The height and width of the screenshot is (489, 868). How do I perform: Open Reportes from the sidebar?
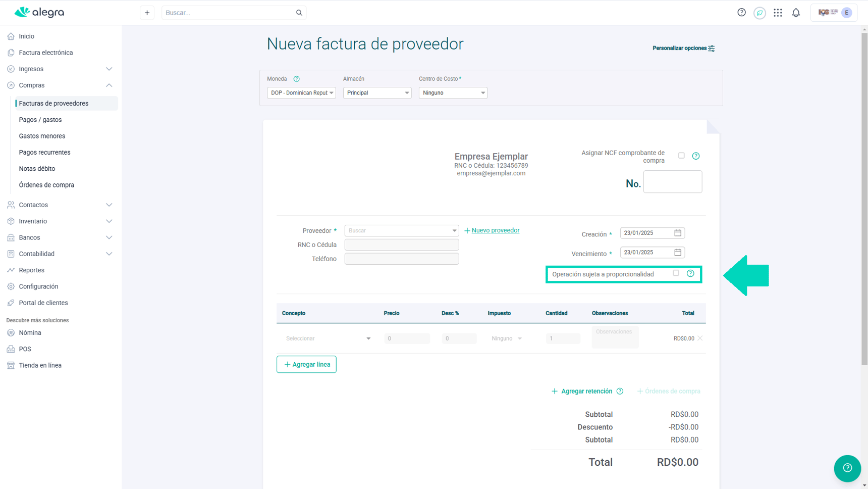pyautogui.click(x=32, y=270)
